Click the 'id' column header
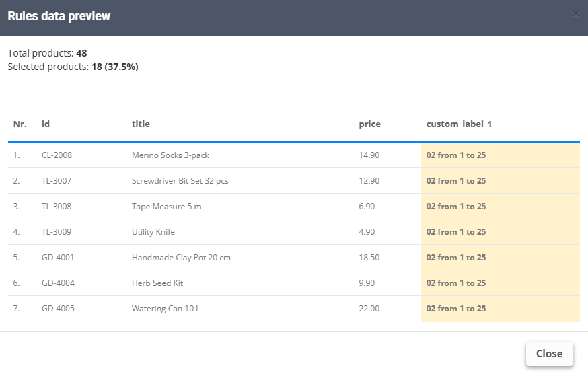The image size is (588, 374). (46, 124)
